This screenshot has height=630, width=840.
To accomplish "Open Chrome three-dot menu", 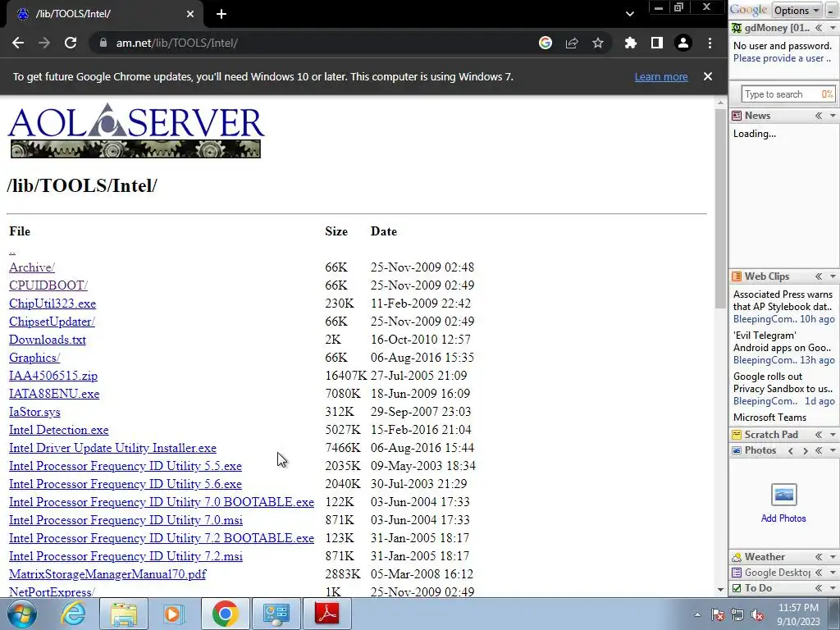I will (x=710, y=43).
